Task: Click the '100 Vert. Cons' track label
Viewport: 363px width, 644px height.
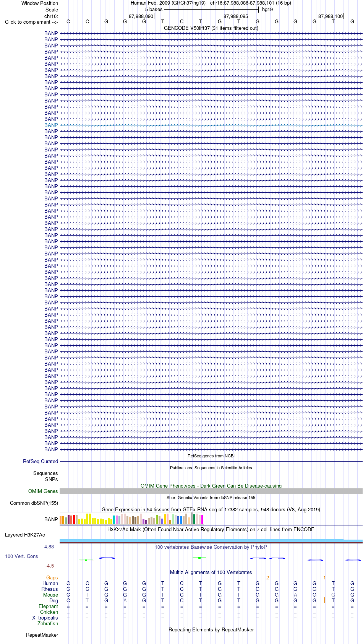Action: point(21,556)
